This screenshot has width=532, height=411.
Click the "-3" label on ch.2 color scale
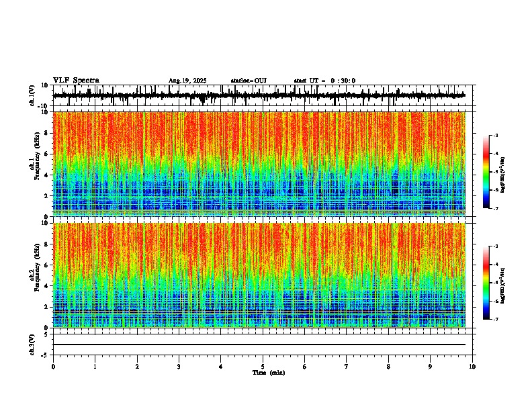tap(496, 246)
